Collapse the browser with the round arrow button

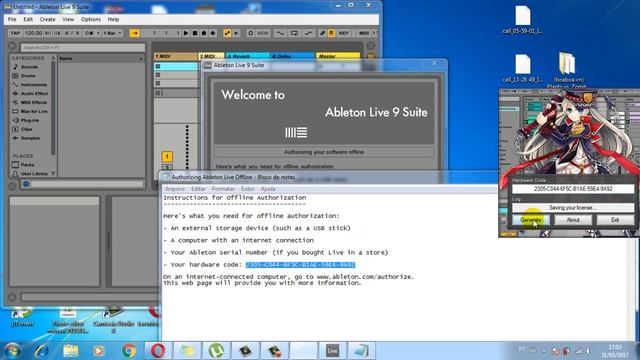(12, 47)
